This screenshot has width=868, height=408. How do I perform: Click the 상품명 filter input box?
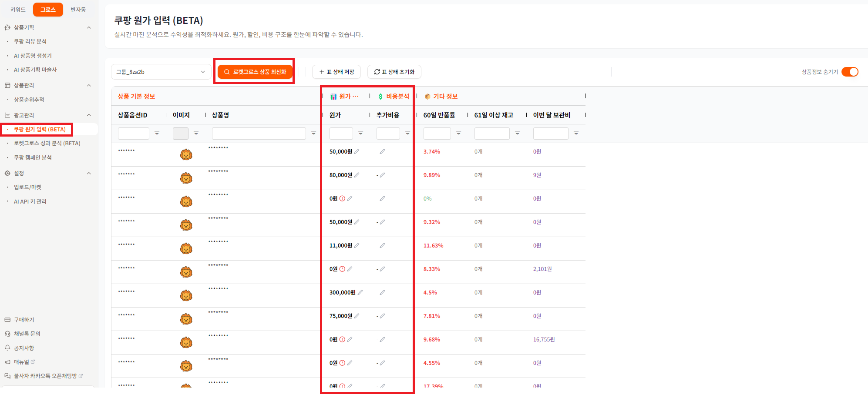click(259, 134)
